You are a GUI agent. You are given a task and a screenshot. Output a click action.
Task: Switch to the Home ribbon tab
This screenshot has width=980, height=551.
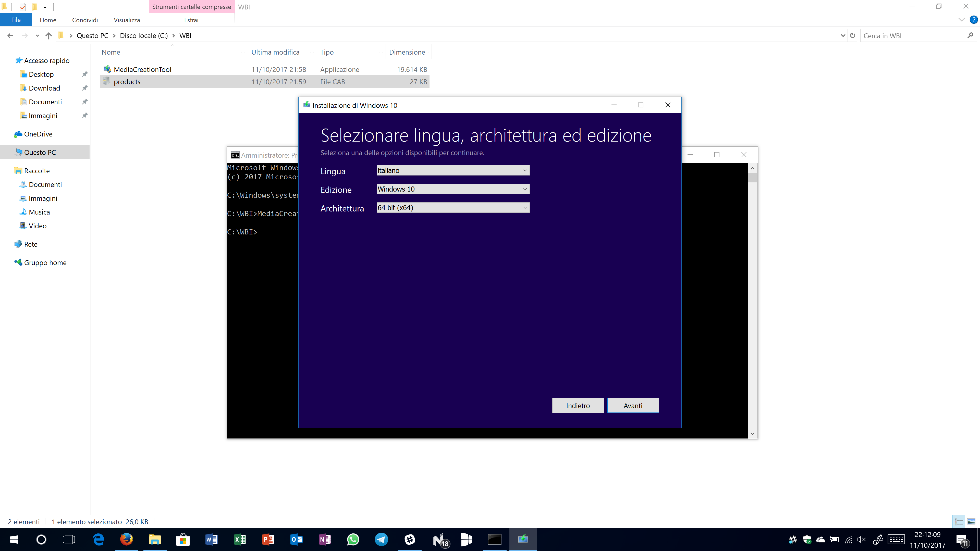[48, 20]
